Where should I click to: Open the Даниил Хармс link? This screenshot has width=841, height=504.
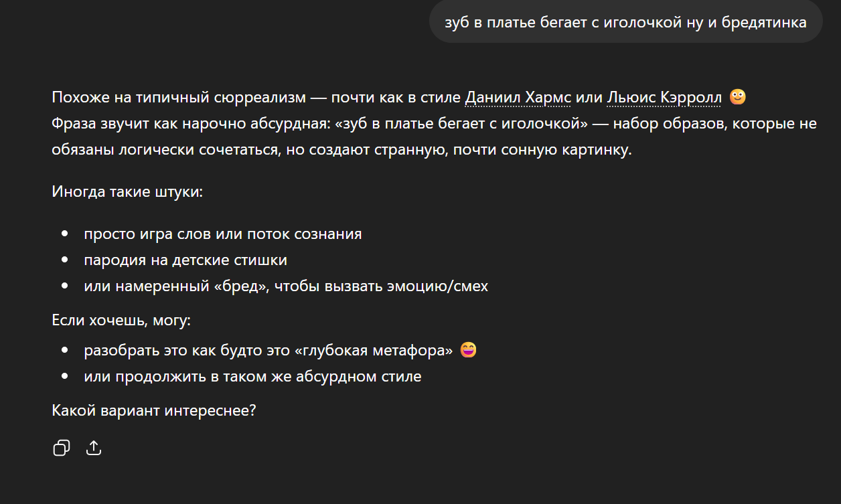coord(518,98)
